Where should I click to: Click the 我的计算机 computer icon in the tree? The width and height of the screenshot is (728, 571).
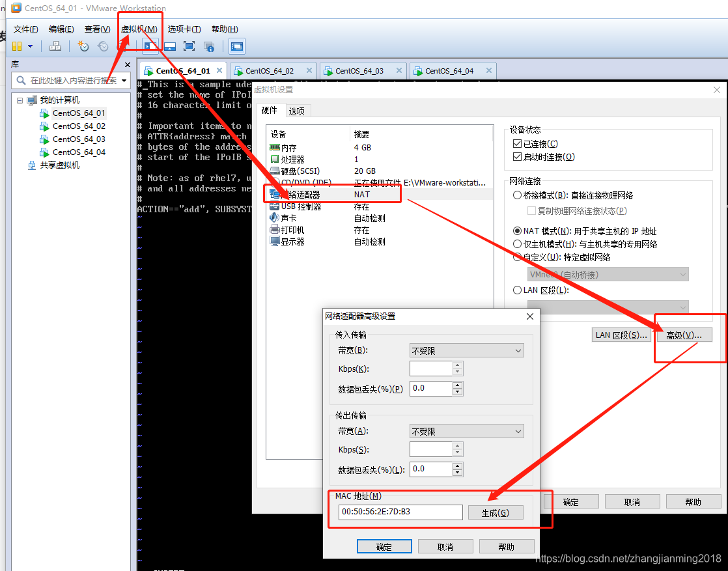32,100
